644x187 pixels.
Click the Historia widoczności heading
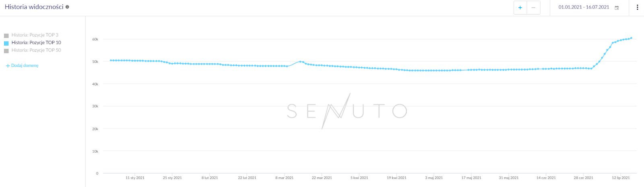coord(34,7)
